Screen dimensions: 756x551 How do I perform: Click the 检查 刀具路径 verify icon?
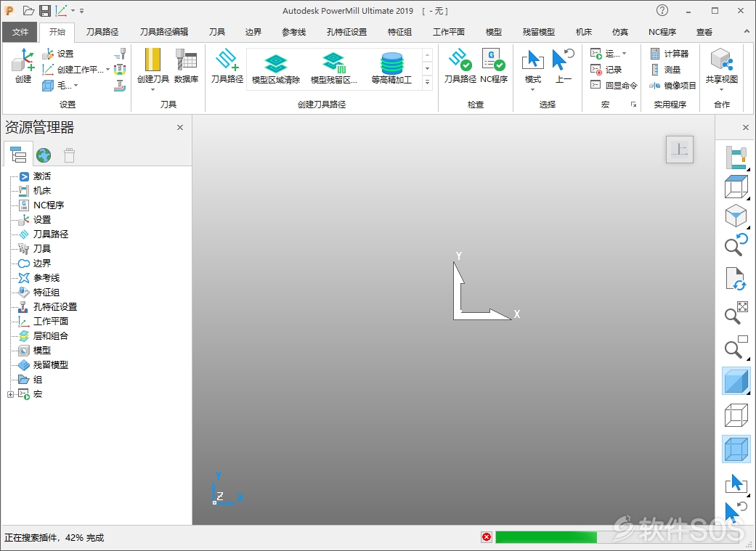(x=460, y=65)
